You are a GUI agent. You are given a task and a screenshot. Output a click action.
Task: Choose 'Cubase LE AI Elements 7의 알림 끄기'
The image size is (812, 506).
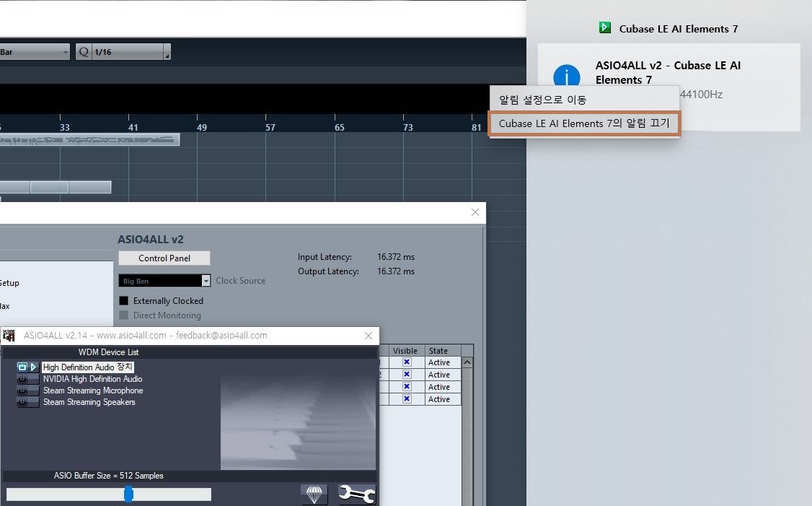coord(584,123)
